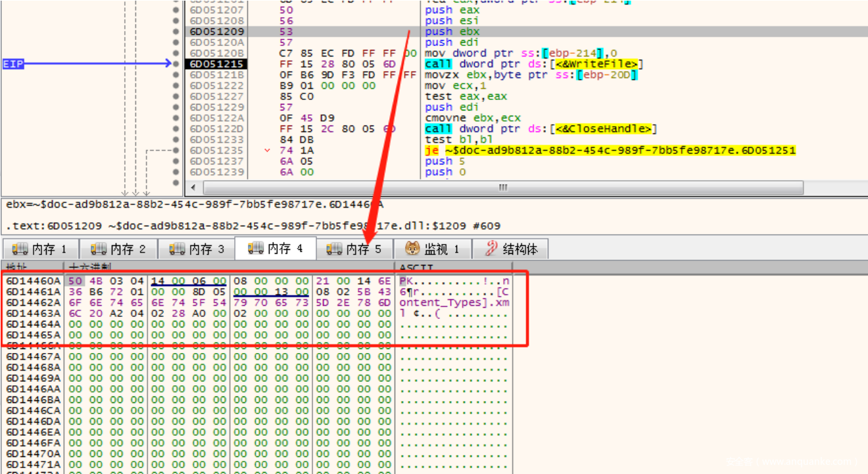This screenshot has width=868, height=474.
Task: Click the WriteFile call instruction
Action: coord(534,64)
